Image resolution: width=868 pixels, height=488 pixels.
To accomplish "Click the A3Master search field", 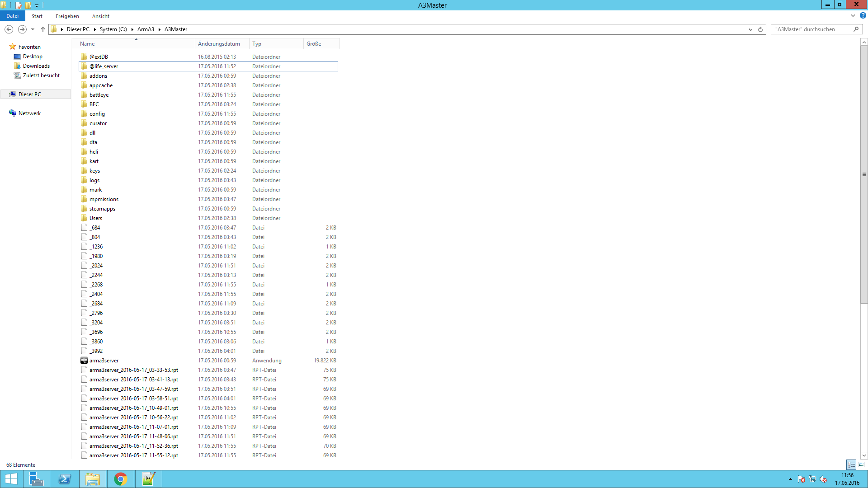I will click(811, 29).
